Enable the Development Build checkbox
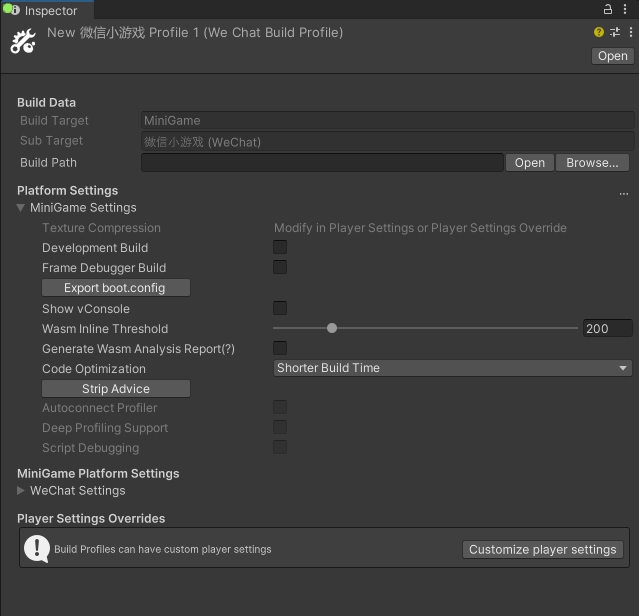 pyautogui.click(x=280, y=247)
